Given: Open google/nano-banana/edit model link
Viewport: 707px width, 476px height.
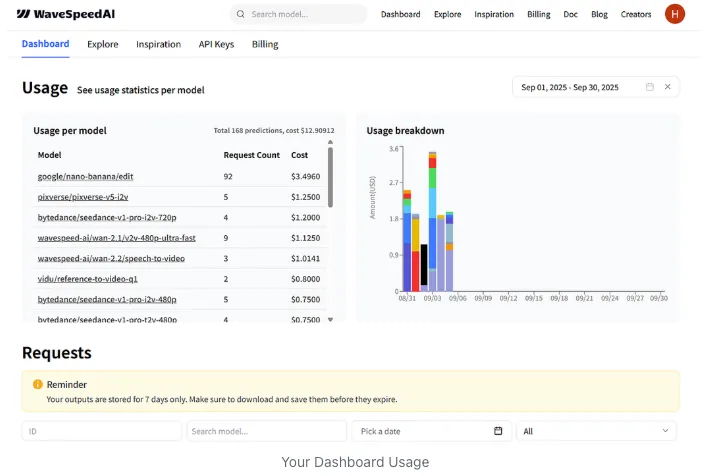Looking at the screenshot, I should click(x=85, y=176).
